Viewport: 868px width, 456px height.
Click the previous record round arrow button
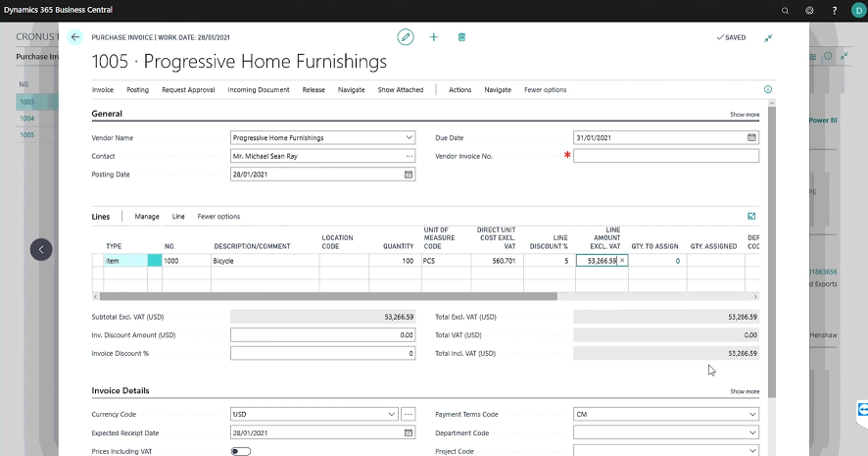tap(41, 249)
